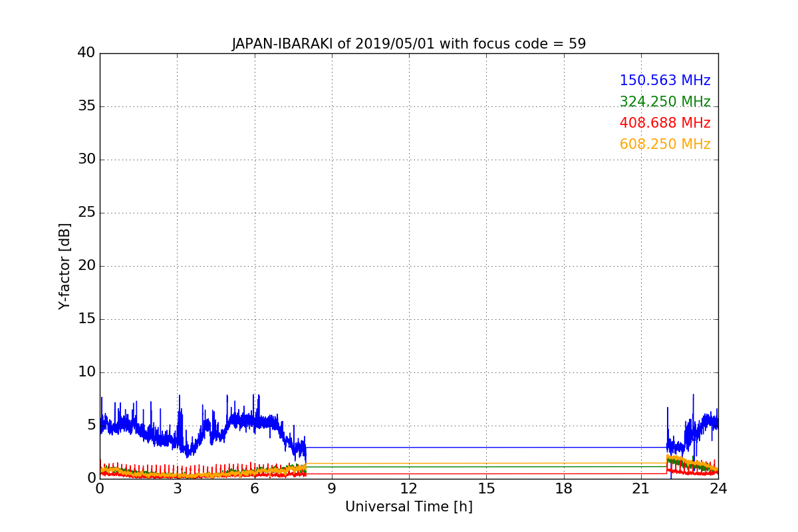798x532 pixels.
Task: Click the y-axis tick label 10
Action: (86, 372)
